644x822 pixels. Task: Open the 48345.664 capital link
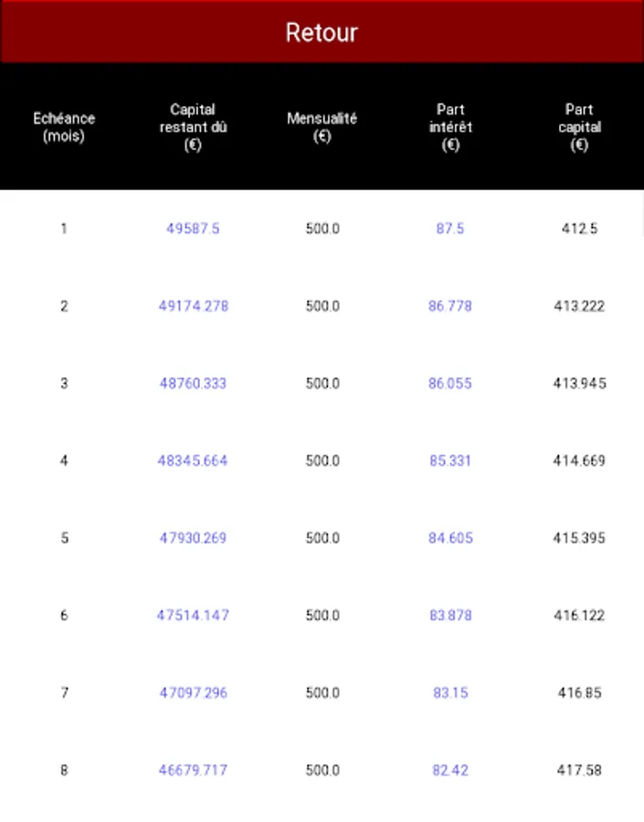pyautogui.click(x=193, y=461)
